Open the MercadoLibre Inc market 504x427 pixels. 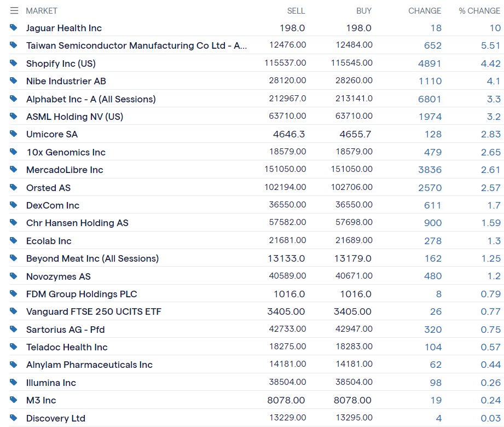pos(65,170)
